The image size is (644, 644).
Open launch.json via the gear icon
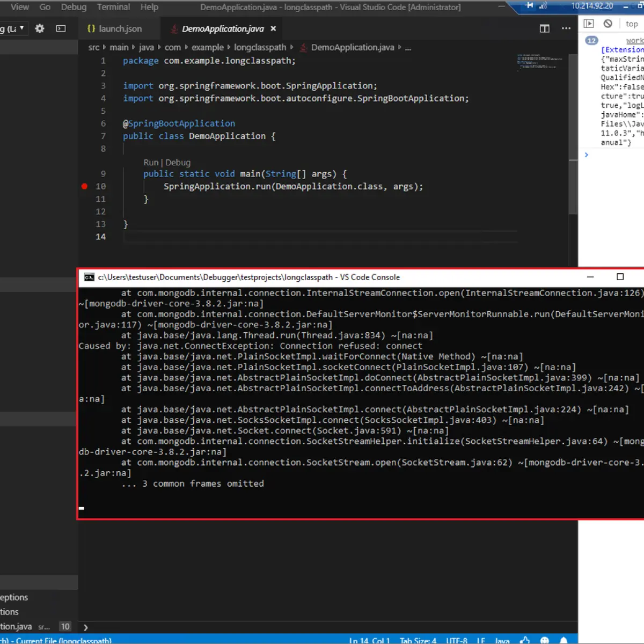coord(40,28)
